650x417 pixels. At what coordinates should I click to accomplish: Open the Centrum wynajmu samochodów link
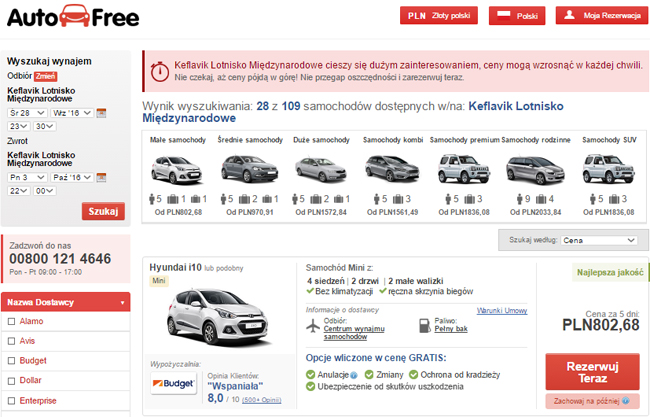point(354,333)
